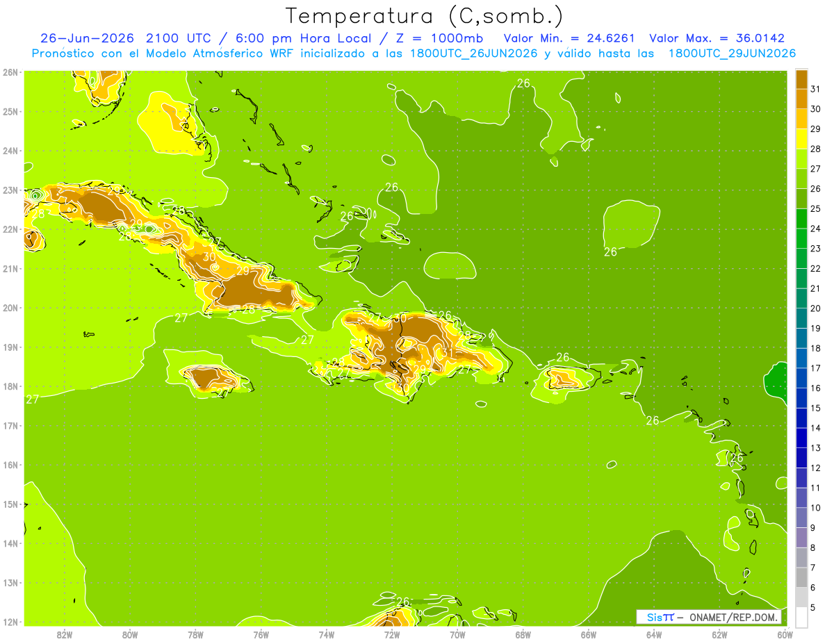This screenshot has height=644, width=834.
Task: Click the 12N latitude axis label
Action: click(x=10, y=622)
